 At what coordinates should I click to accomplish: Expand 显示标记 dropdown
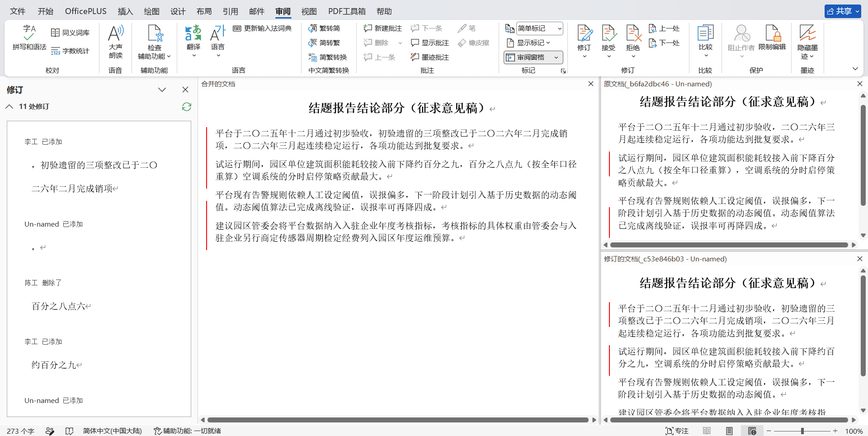pos(528,43)
